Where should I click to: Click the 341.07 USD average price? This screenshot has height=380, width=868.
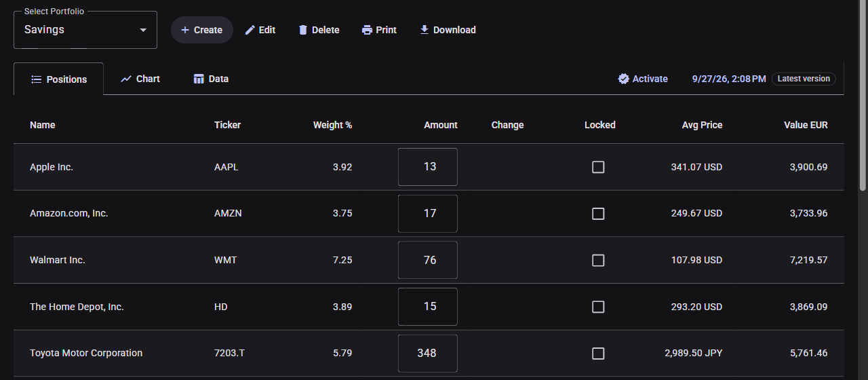[x=696, y=167]
